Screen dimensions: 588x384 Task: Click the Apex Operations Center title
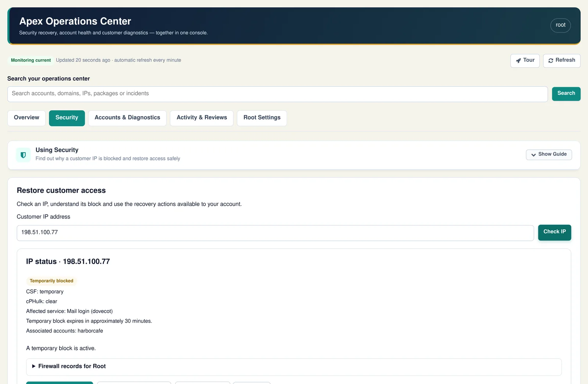75,21
